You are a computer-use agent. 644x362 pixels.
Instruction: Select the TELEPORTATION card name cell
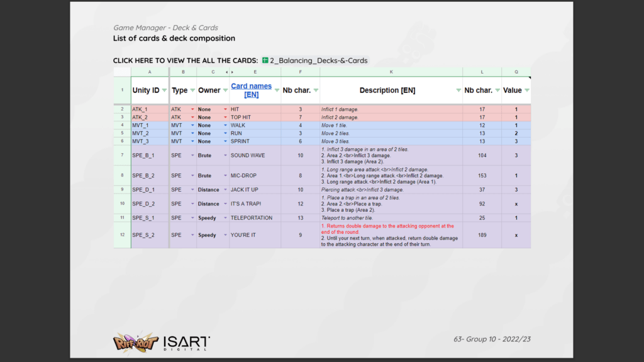(x=252, y=218)
